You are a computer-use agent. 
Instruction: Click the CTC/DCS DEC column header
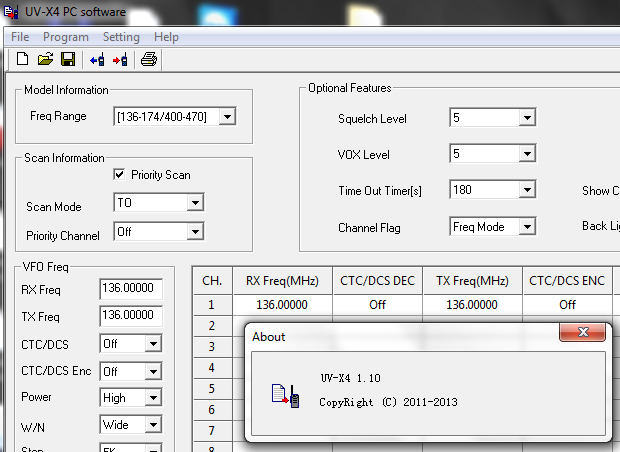(378, 281)
